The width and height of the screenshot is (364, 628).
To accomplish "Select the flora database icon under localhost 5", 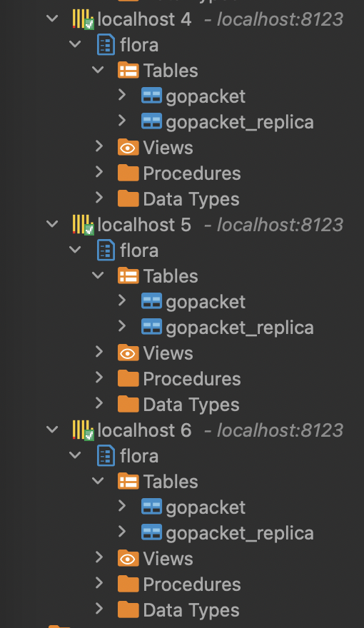I will click(x=106, y=250).
